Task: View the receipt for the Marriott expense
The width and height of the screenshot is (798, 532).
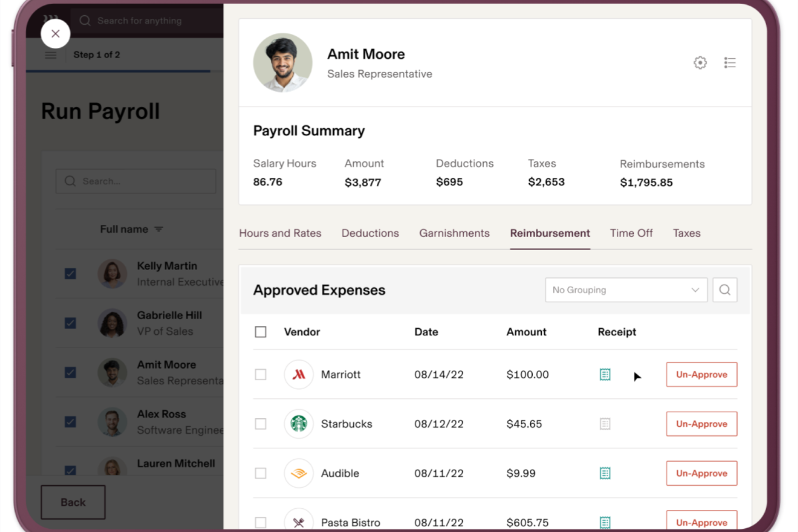Action: point(604,374)
